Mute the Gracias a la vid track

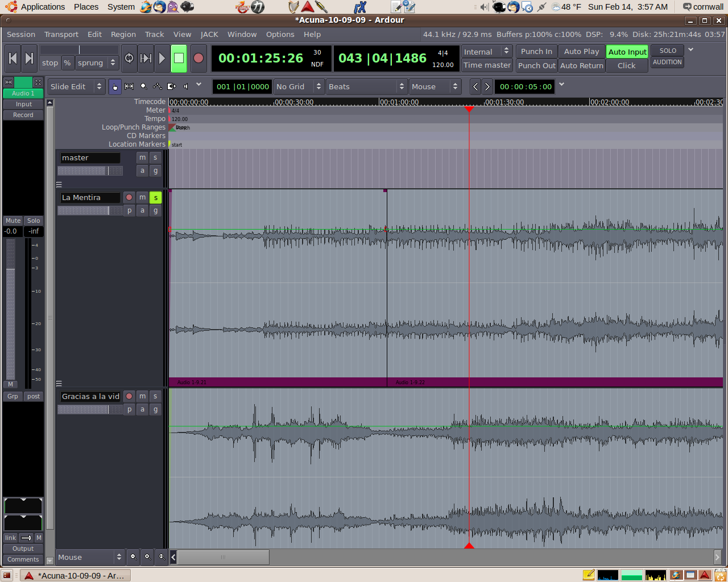[142, 396]
